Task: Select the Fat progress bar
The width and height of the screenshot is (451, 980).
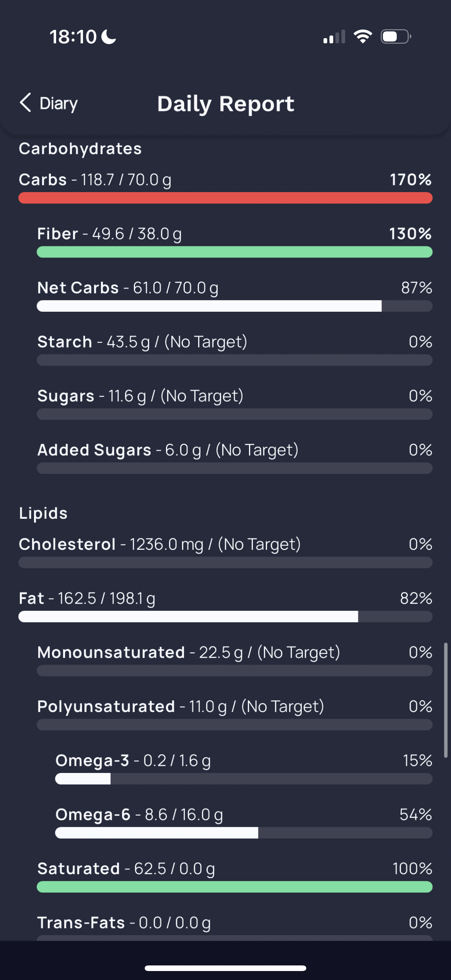Action: coord(225,617)
